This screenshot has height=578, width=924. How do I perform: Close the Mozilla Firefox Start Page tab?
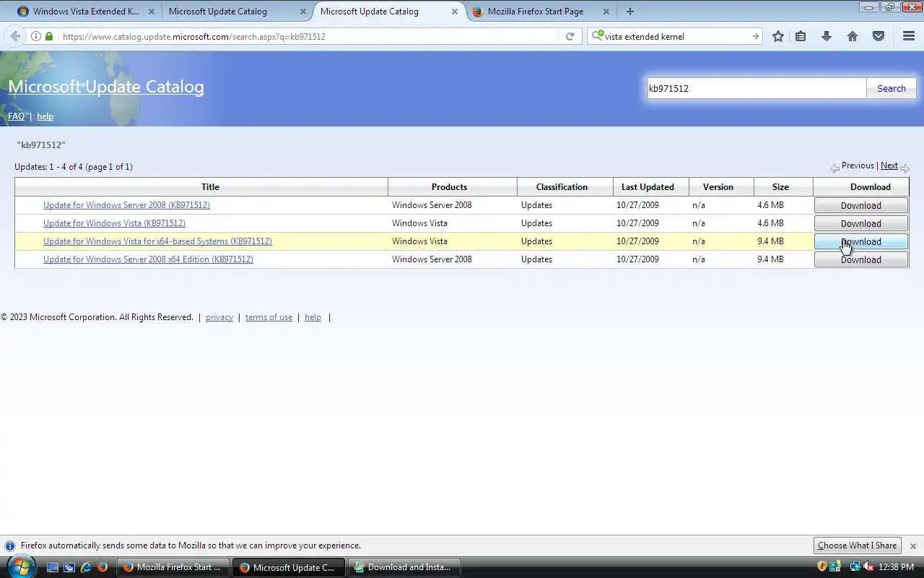[x=606, y=12]
